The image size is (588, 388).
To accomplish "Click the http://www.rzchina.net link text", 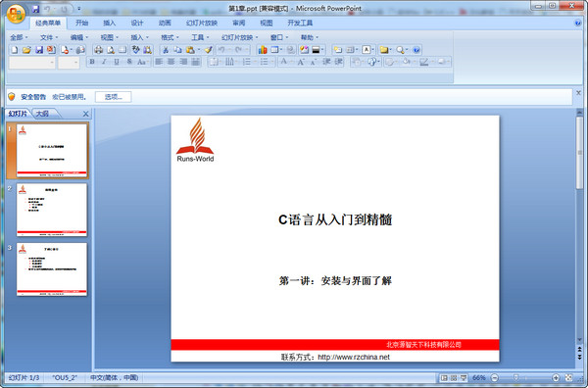I will [x=354, y=357].
